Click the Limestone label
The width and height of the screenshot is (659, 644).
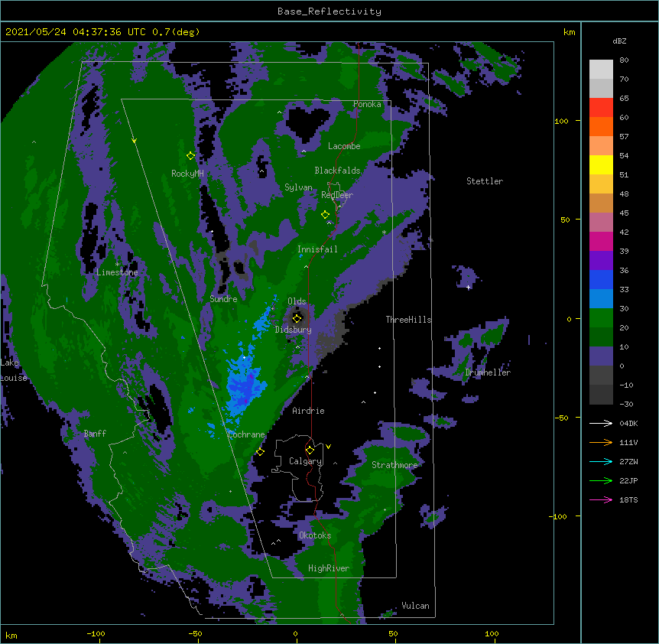coord(117,272)
